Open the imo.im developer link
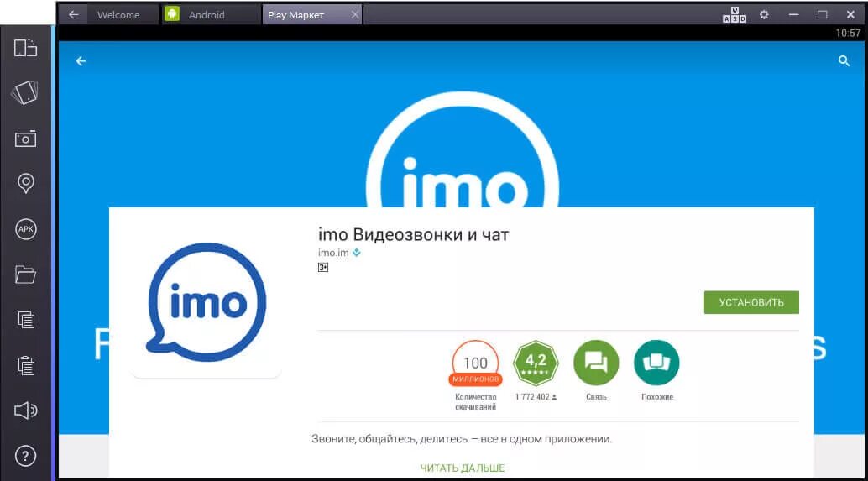The height and width of the screenshot is (481, 868). click(333, 253)
